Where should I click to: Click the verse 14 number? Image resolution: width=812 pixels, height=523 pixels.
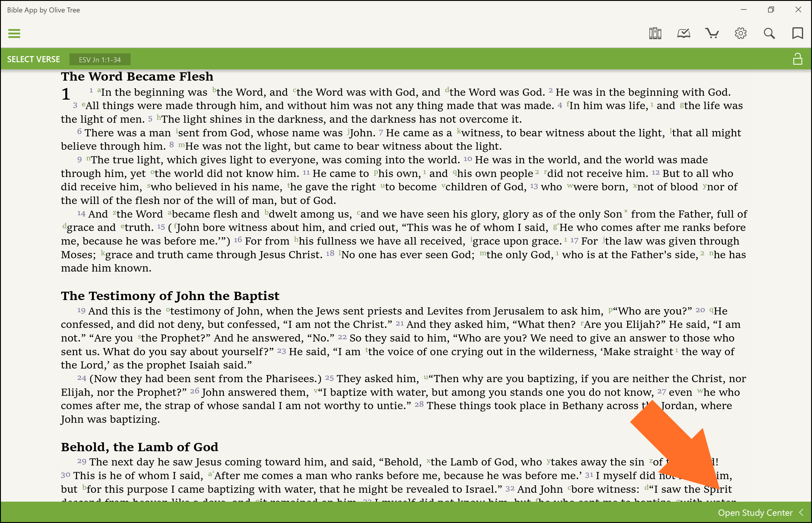click(81, 213)
